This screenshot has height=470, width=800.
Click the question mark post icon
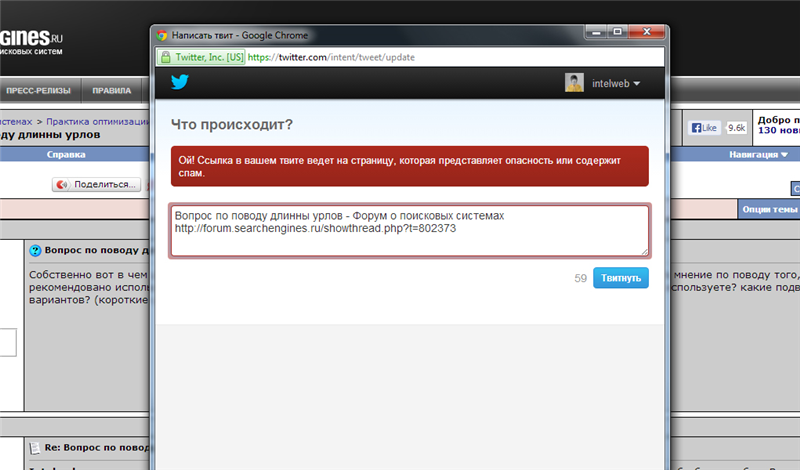click(35, 250)
